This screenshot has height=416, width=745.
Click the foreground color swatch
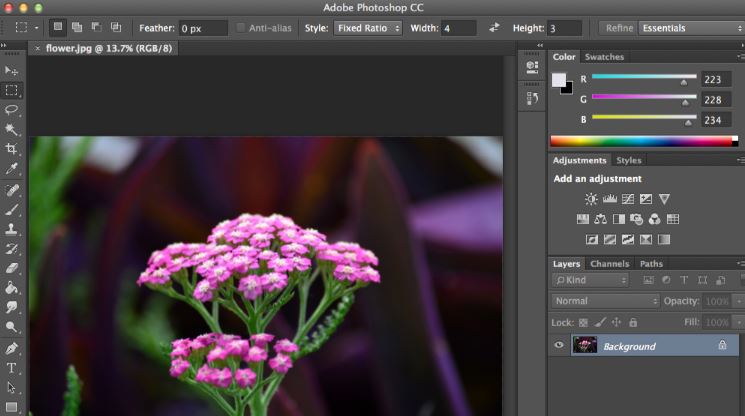click(x=559, y=80)
